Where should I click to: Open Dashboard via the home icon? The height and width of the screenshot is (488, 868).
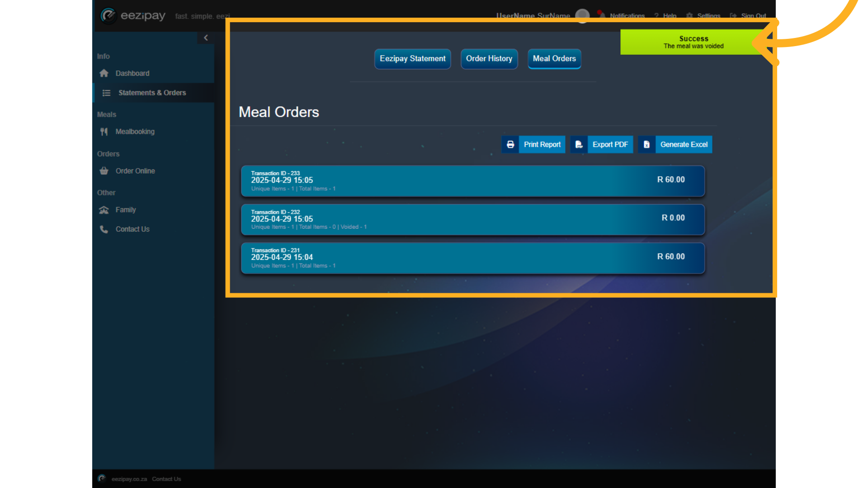pyautogui.click(x=104, y=73)
